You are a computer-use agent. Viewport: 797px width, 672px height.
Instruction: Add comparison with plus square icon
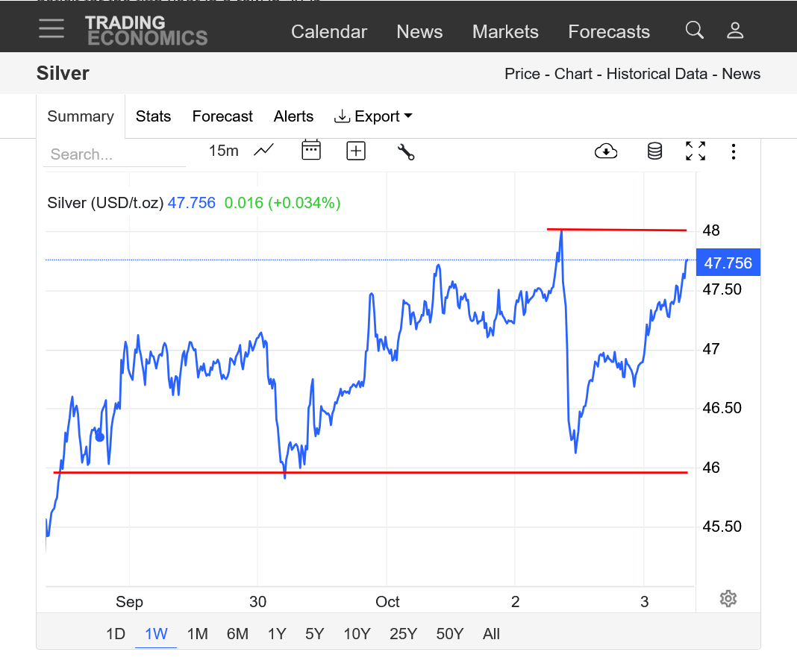pyautogui.click(x=356, y=151)
